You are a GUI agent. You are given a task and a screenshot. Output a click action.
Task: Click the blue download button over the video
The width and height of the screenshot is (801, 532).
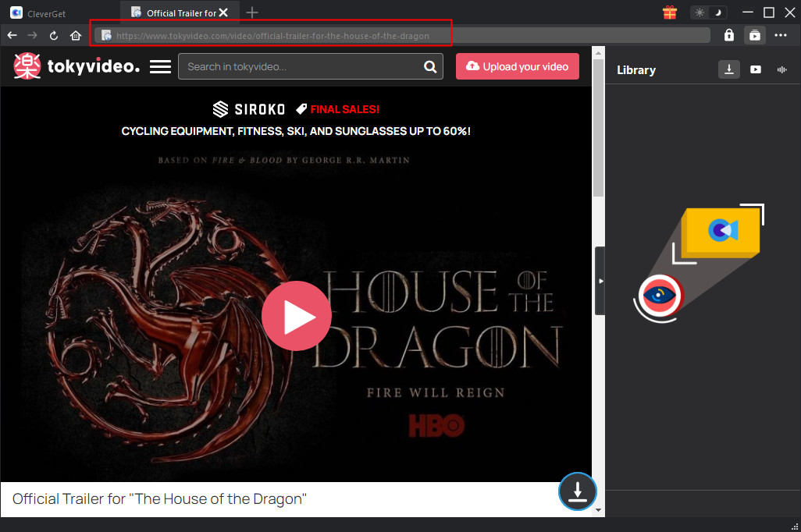pos(577,491)
